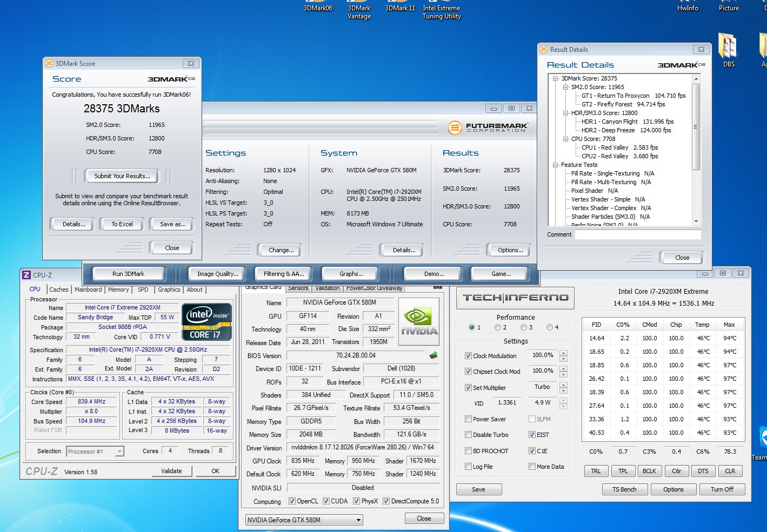Switch to the Memory tab in CPU-Z
This screenshot has width=767, height=532.
[118, 289]
